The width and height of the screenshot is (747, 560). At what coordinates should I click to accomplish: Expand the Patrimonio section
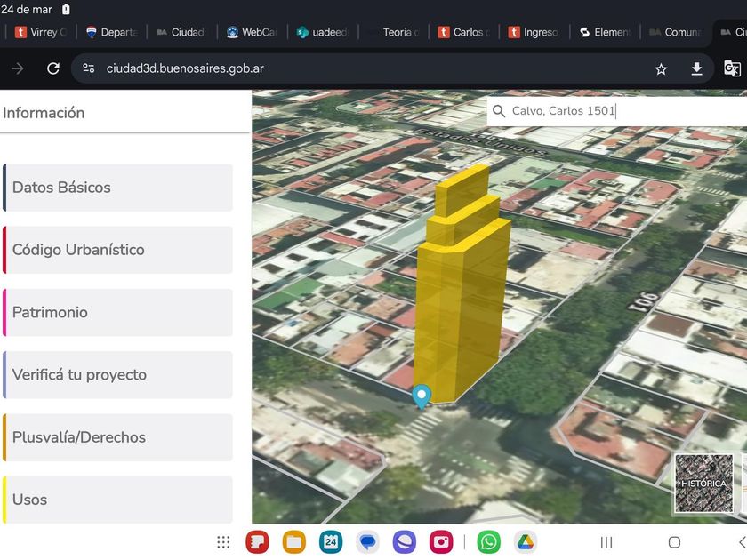pyautogui.click(x=118, y=312)
